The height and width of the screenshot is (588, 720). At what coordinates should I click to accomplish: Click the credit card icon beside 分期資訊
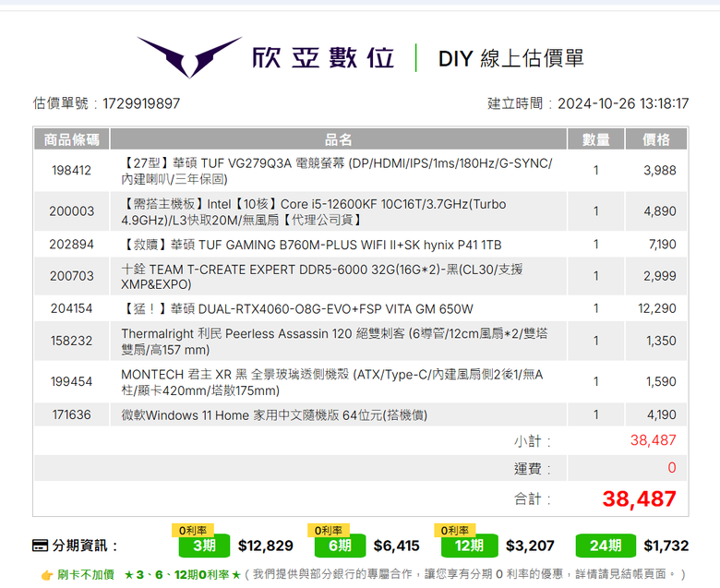coord(41,546)
